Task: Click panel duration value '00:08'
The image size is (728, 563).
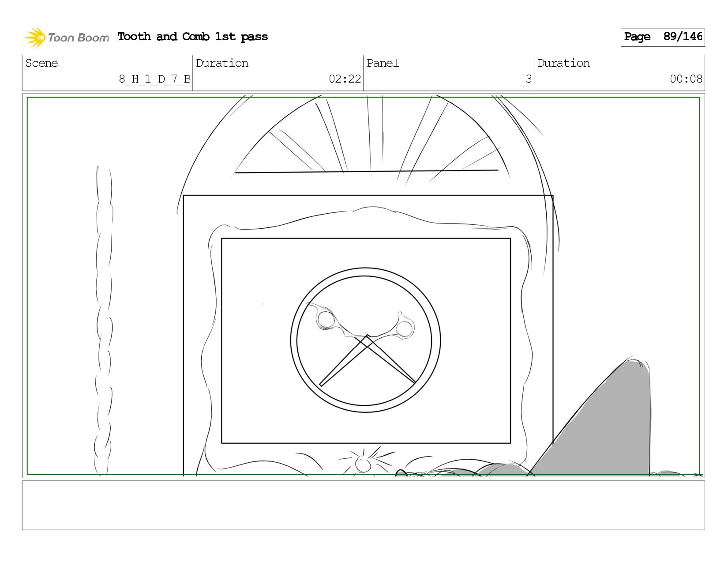Action: point(686,79)
